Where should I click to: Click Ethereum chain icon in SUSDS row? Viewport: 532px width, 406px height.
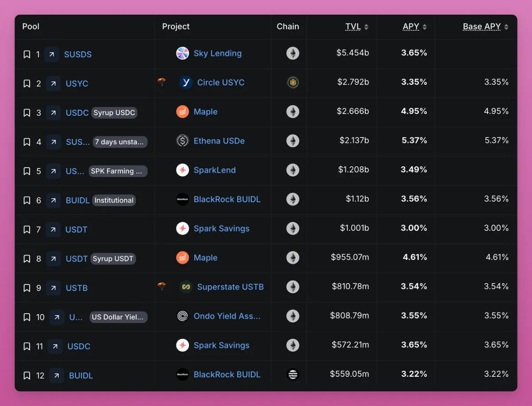pos(293,54)
